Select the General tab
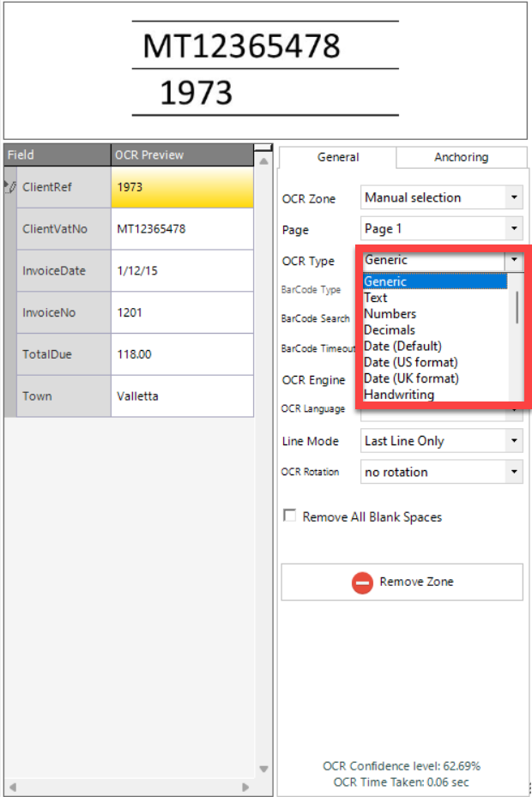Viewport: 532px width, 797px height. (x=338, y=157)
